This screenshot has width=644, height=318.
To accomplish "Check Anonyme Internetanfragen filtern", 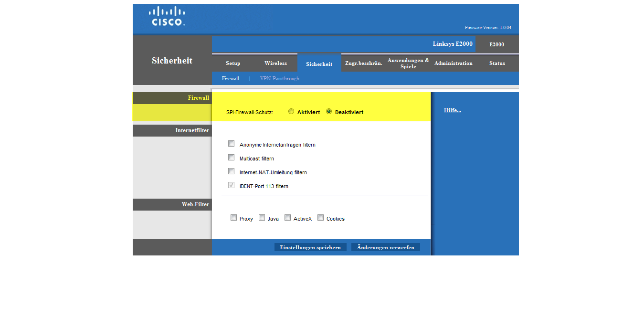I will (x=232, y=144).
